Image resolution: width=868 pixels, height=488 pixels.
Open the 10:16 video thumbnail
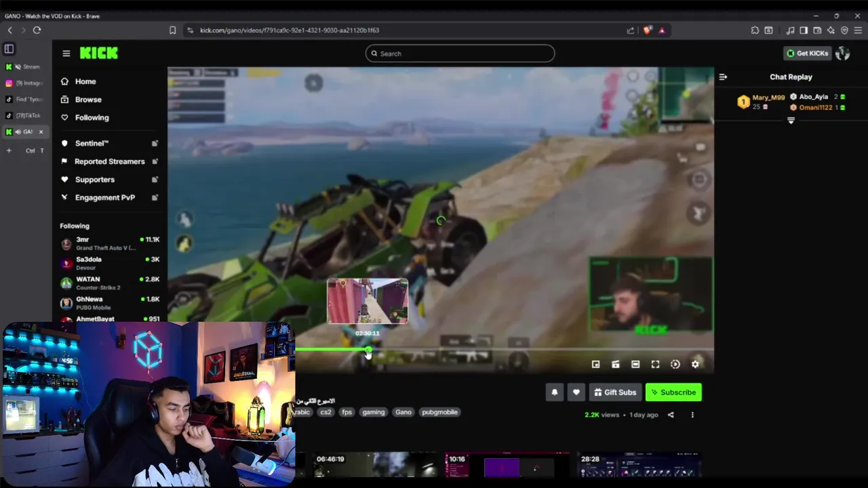(x=507, y=466)
